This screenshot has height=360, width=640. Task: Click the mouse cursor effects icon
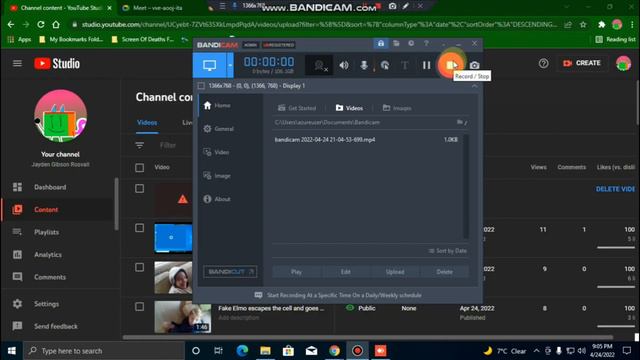click(x=384, y=65)
